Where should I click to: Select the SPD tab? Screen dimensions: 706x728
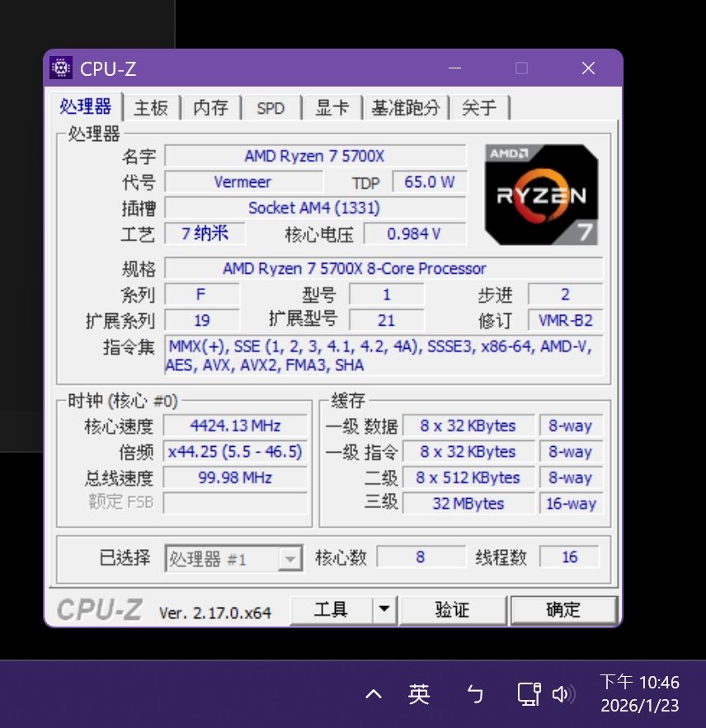coord(271,108)
